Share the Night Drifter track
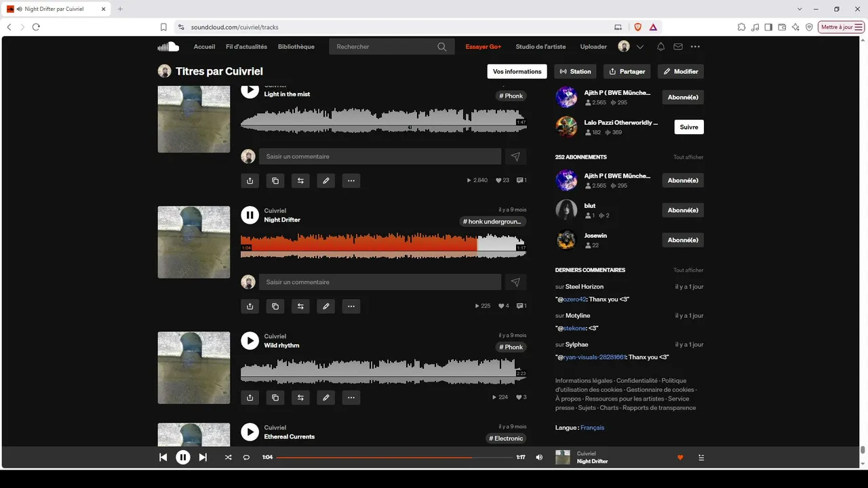This screenshot has height=488, width=868. 250,306
